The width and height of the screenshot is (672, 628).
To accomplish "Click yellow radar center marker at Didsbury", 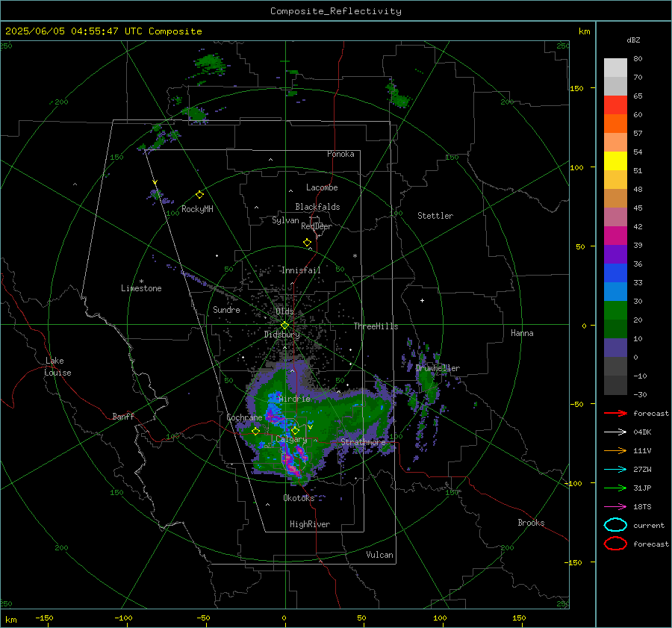I will (284, 326).
